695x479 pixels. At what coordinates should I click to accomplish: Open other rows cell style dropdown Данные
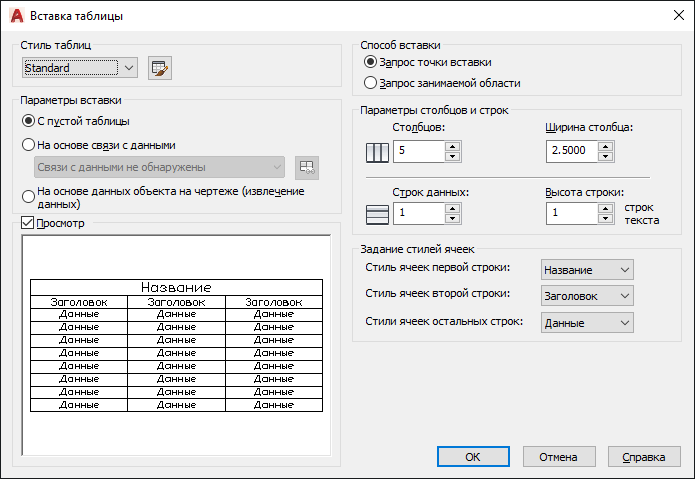587,323
